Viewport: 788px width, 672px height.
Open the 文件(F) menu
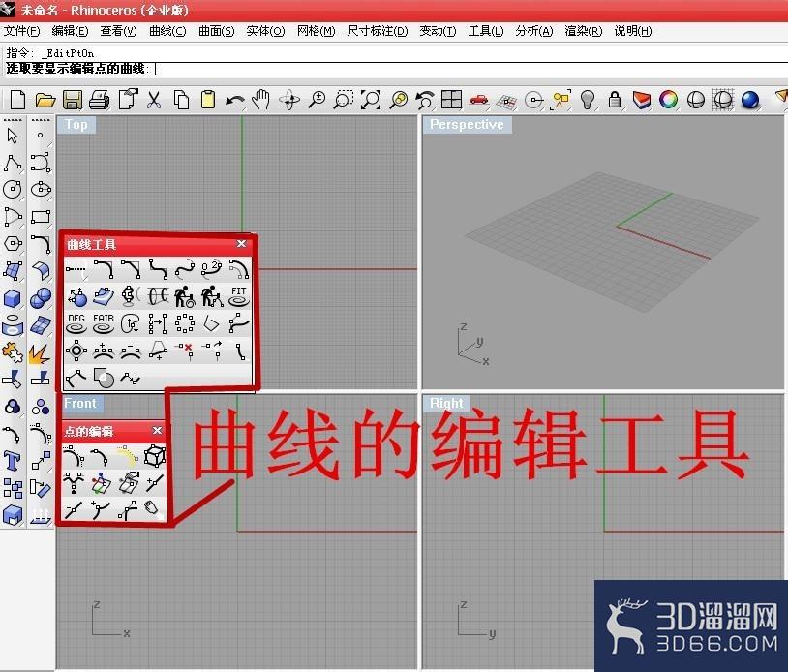pos(21,31)
